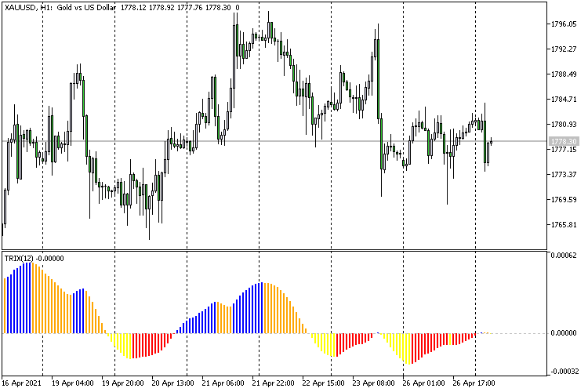The image size is (588, 392).
Task: Click the 20 Apr 13:00 time label
Action: click(x=173, y=383)
